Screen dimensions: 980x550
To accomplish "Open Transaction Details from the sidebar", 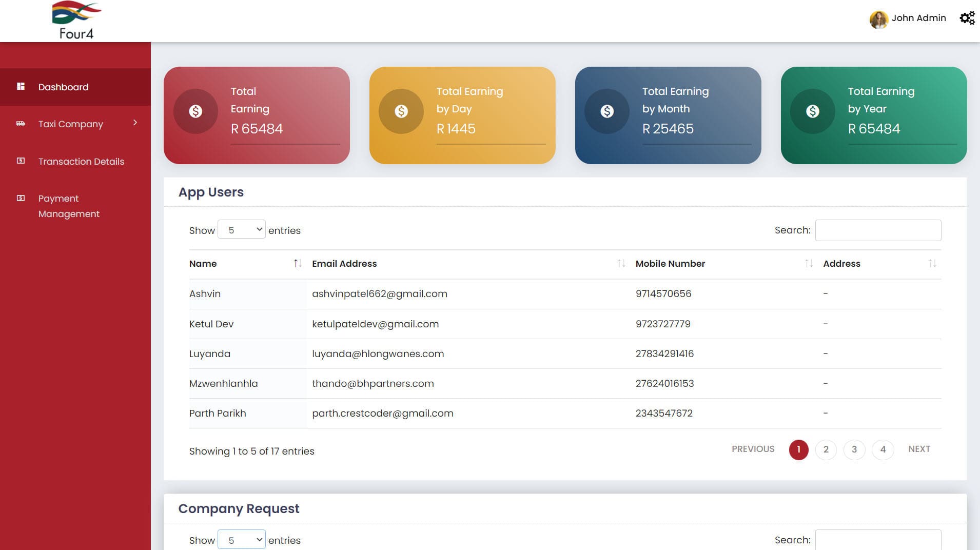I will click(81, 161).
